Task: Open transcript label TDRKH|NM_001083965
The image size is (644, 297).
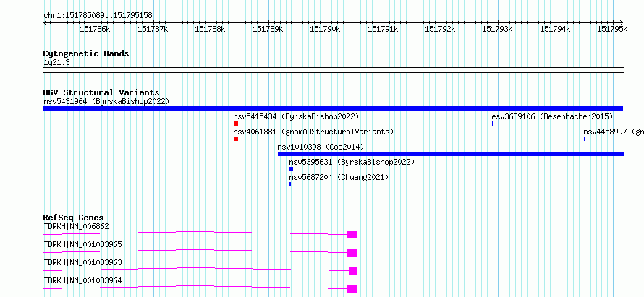Action: coord(83,244)
